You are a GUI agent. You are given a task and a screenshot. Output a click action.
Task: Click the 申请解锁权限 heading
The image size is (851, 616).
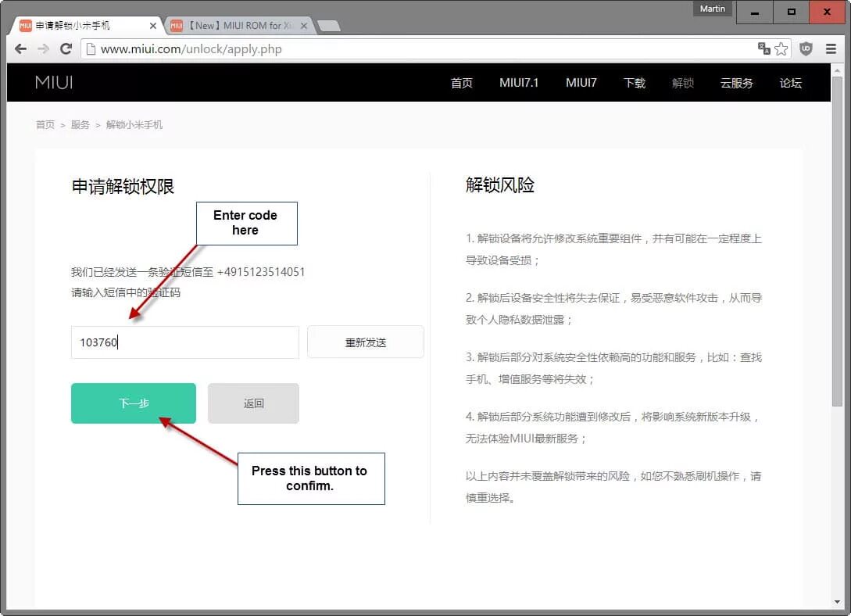pyautogui.click(x=123, y=186)
